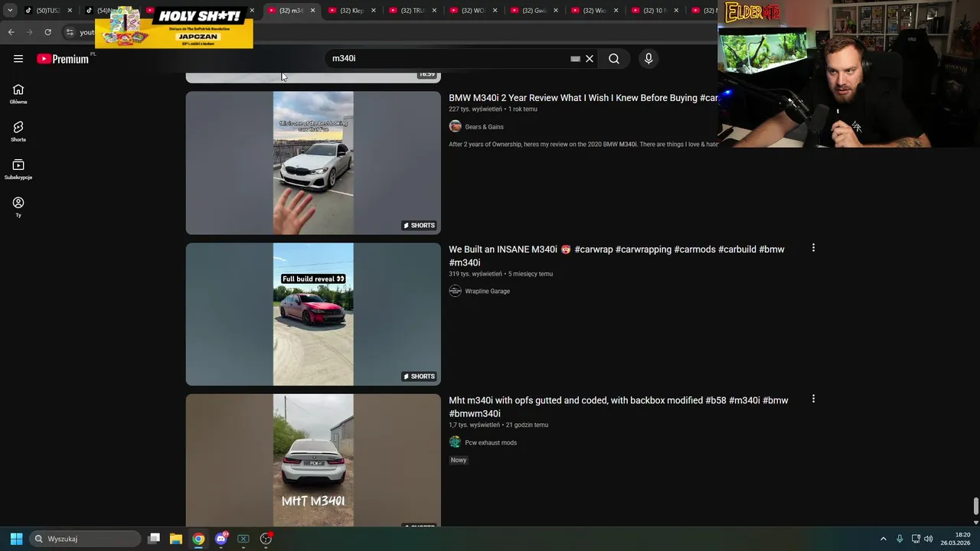Open Shorts in the sidebar

coord(18,132)
